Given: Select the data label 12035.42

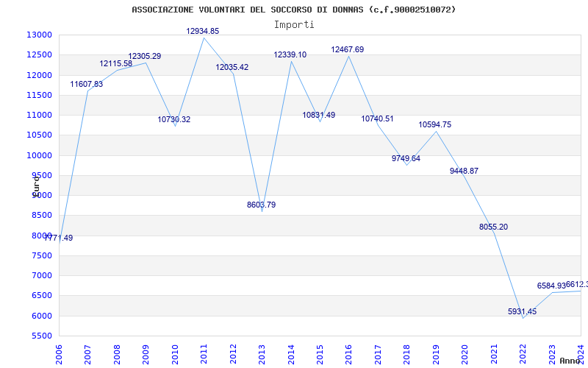Looking at the screenshot, I should pyautogui.click(x=232, y=67).
